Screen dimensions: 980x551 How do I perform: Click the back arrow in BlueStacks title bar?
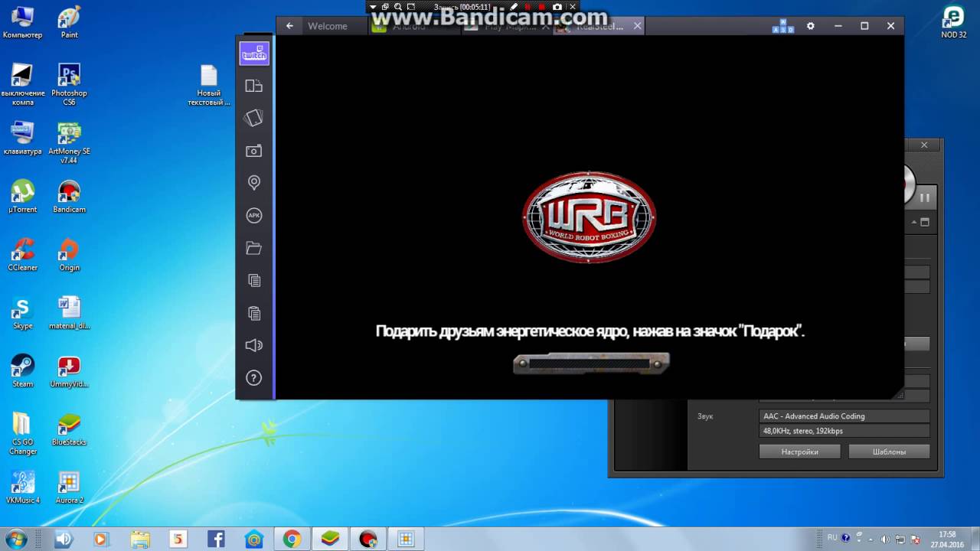click(289, 26)
